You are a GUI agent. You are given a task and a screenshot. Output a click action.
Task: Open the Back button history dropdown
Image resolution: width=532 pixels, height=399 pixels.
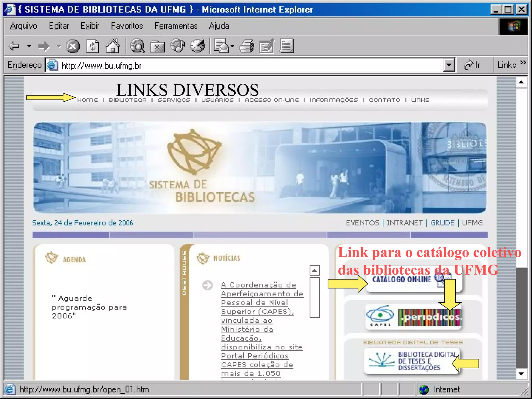coord(29,46)
